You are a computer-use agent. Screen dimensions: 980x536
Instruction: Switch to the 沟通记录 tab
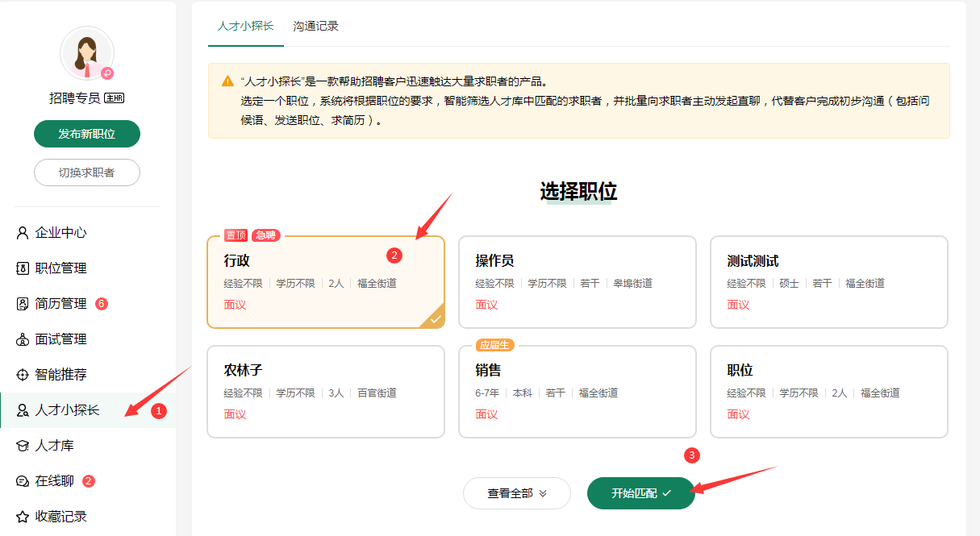tap(316, 26)
